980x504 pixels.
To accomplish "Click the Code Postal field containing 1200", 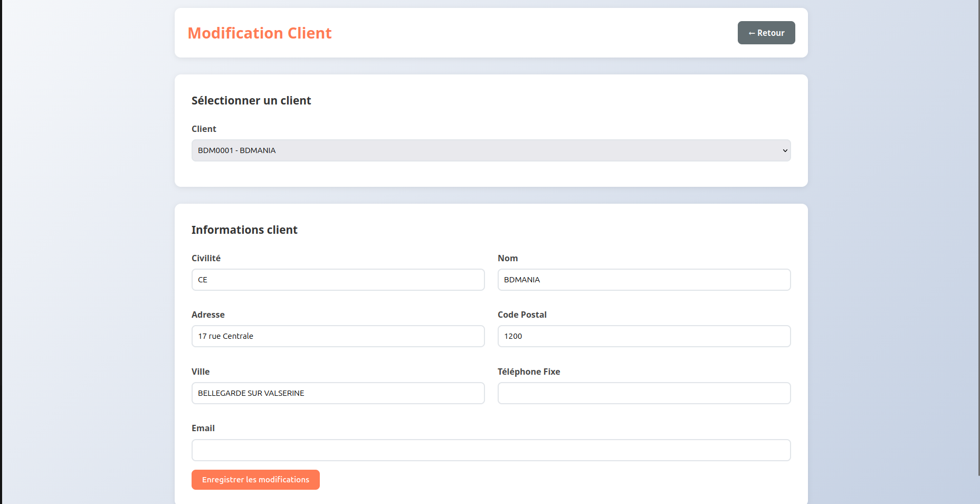I will 643,336.
